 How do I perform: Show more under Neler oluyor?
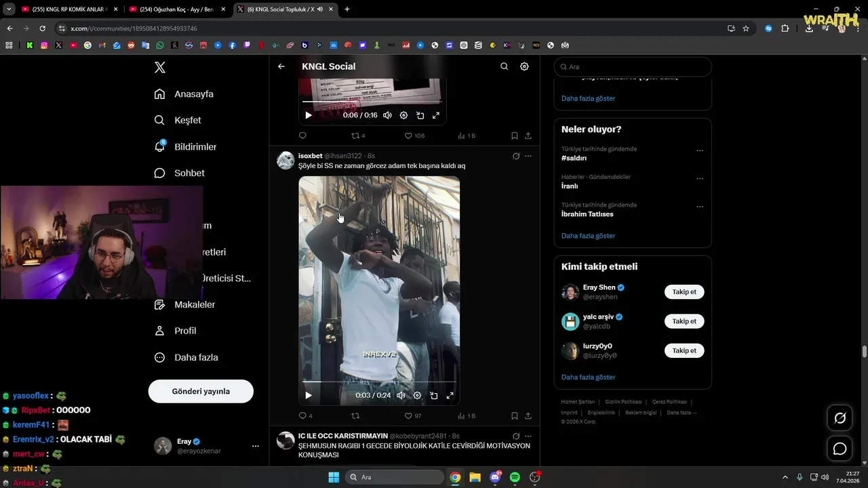click(x=588, y=236)
